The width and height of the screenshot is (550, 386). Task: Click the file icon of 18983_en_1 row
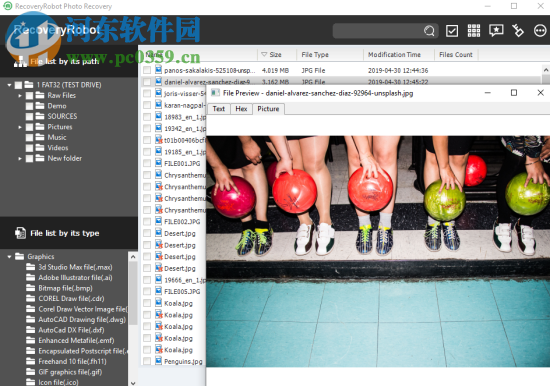click(159, 117)
